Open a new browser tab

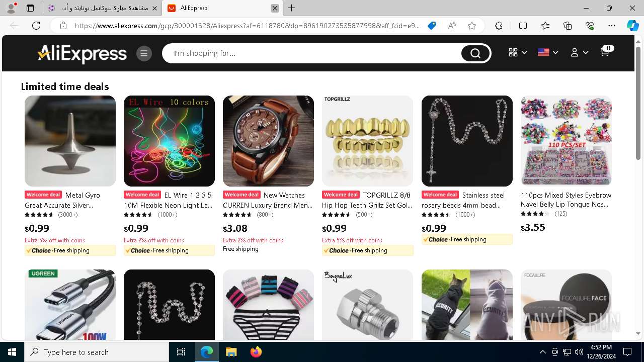click(292, 8)
